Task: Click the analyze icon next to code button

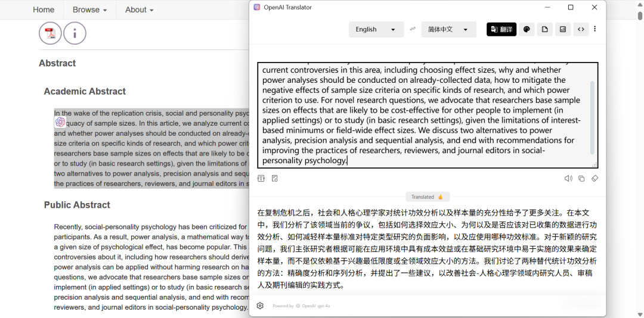Action: 562,29
